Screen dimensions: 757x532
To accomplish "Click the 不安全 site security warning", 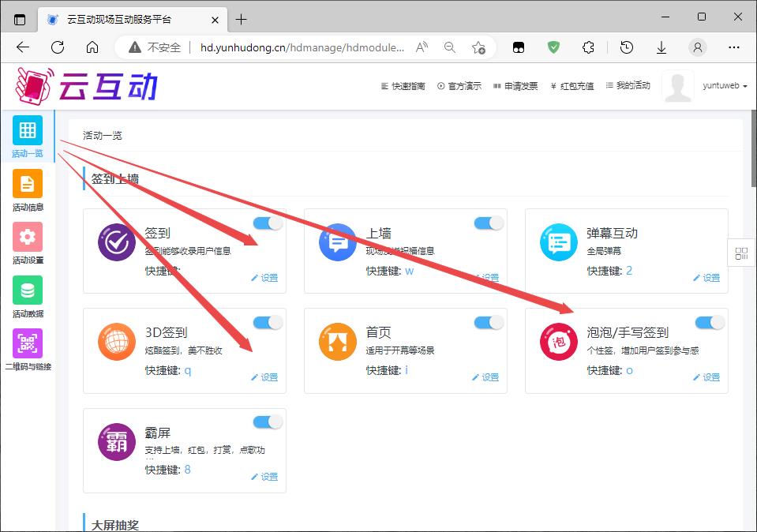I will tap(155, 47).
